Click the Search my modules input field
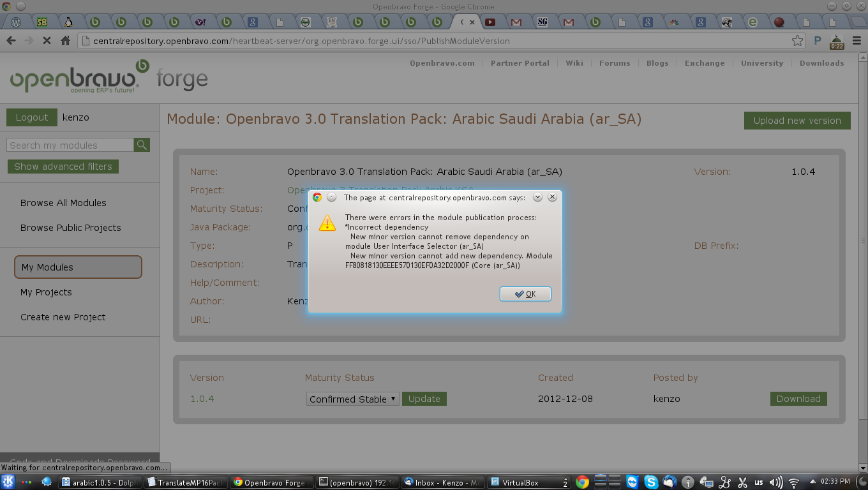868x490 pixels. point(70,145)
